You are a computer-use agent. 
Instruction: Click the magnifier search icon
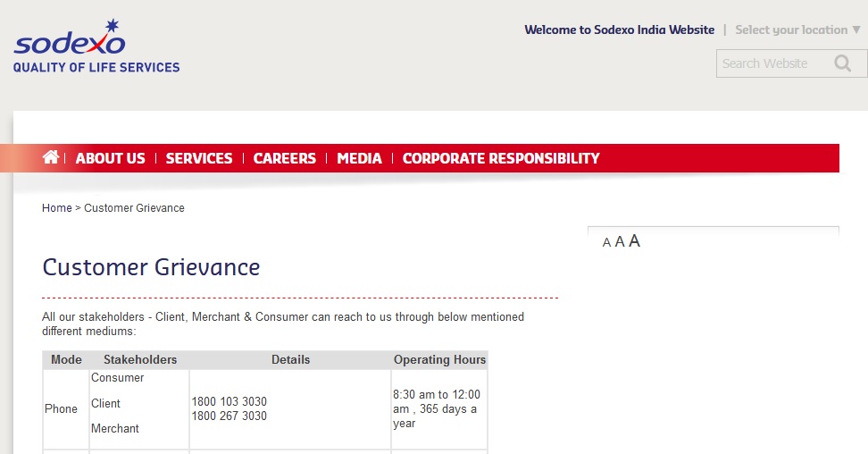(842, 63)
